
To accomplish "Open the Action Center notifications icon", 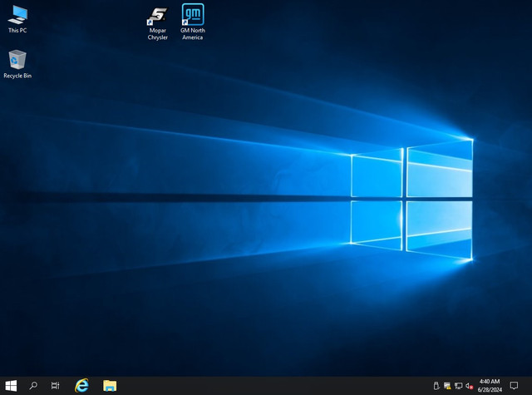I will [514, 386].
